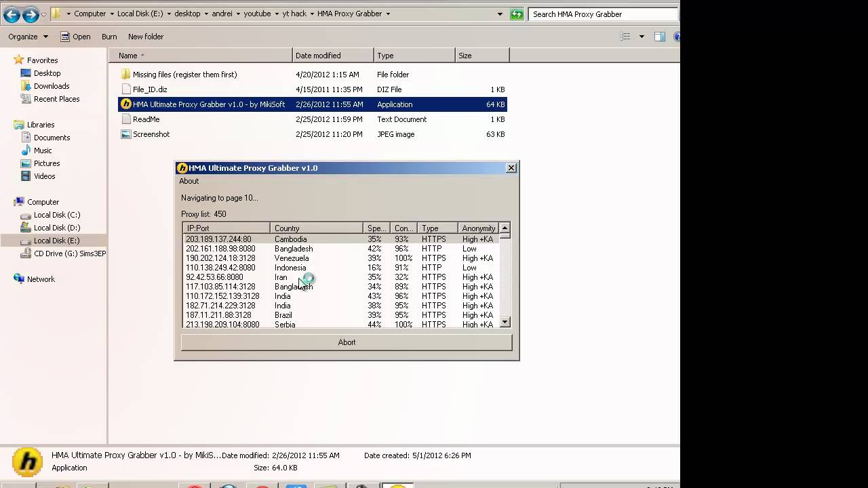Click the Abort button
The image size is (868, 488).
click(347, 342)
